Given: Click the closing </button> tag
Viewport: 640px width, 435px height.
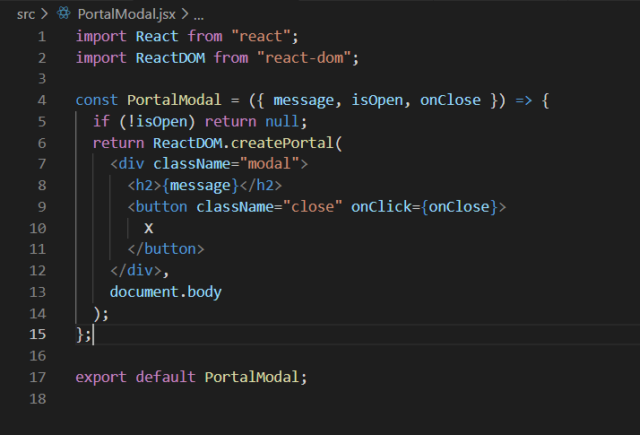Looking at the screenshot, I should pyautogui.click(x=166, y=249).
